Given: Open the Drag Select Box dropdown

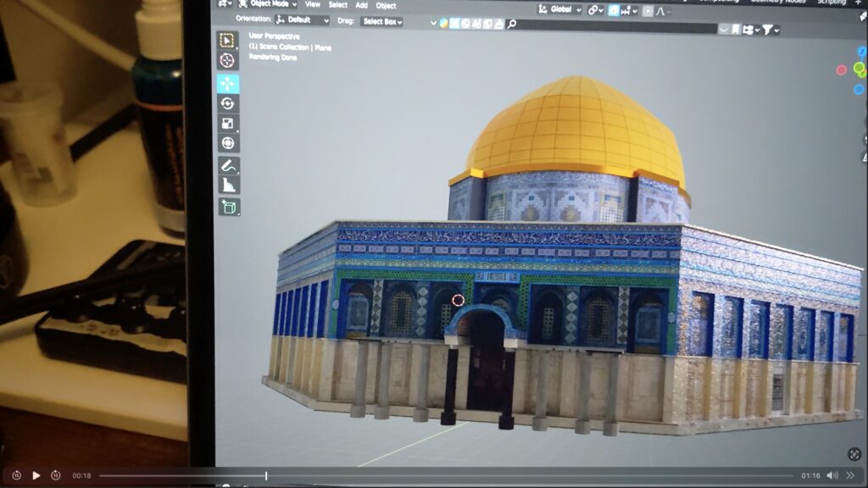Looking at the screenshot, I should point(382,21).
